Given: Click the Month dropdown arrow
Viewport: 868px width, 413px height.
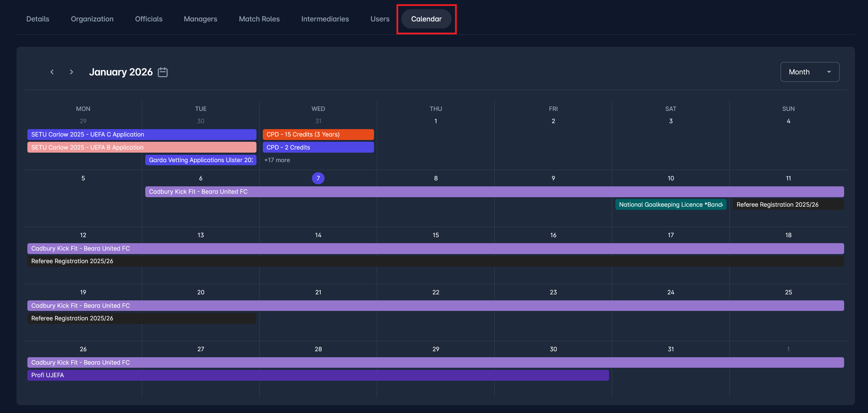Looking at the screenshot, I should point(829,72).
